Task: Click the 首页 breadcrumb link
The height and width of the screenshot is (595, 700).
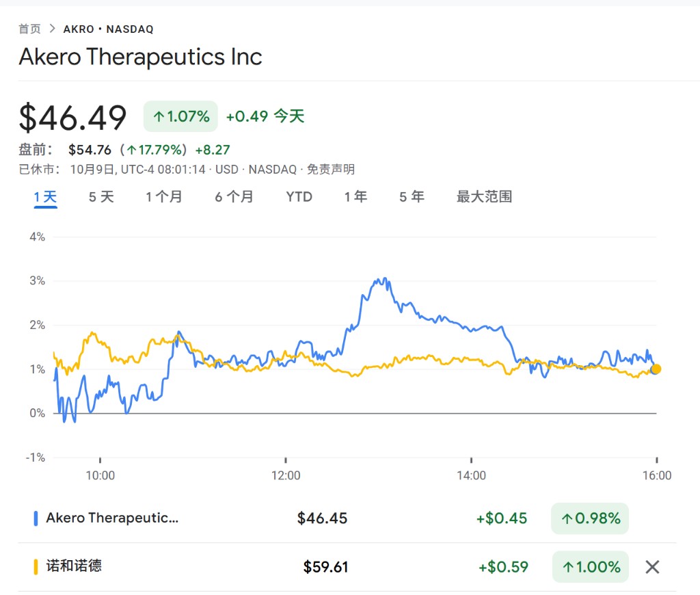Action: coord(29,29)
